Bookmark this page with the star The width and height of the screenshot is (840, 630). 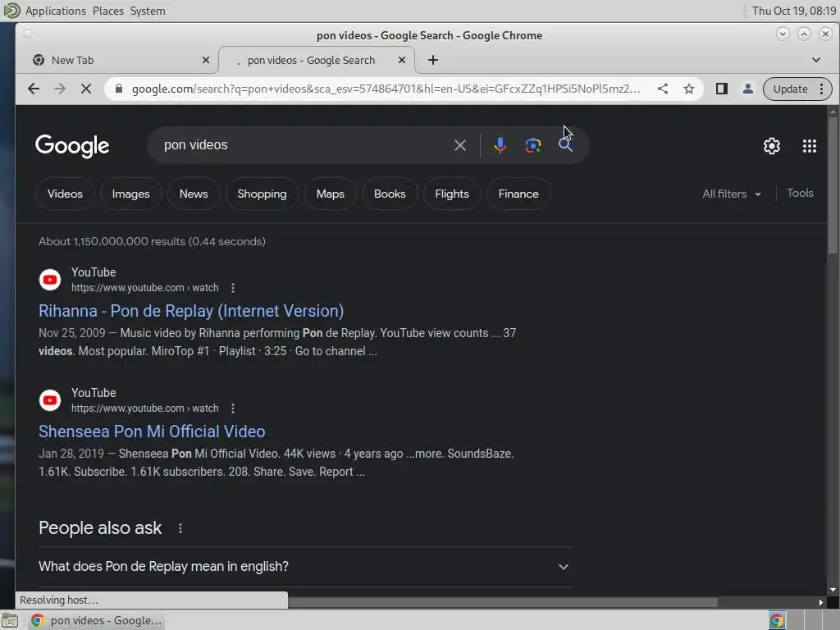689,89
